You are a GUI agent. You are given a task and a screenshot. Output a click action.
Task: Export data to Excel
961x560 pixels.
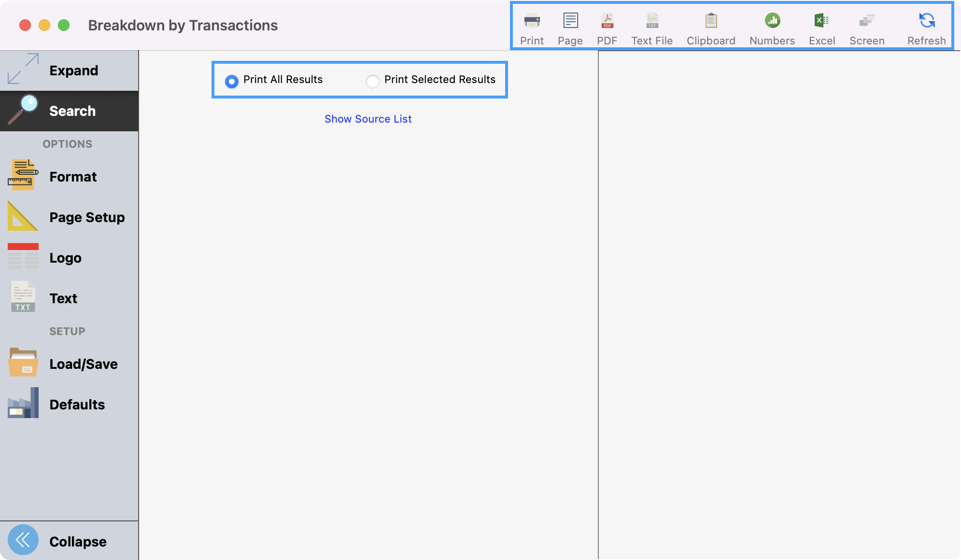[x=821, y=27]
